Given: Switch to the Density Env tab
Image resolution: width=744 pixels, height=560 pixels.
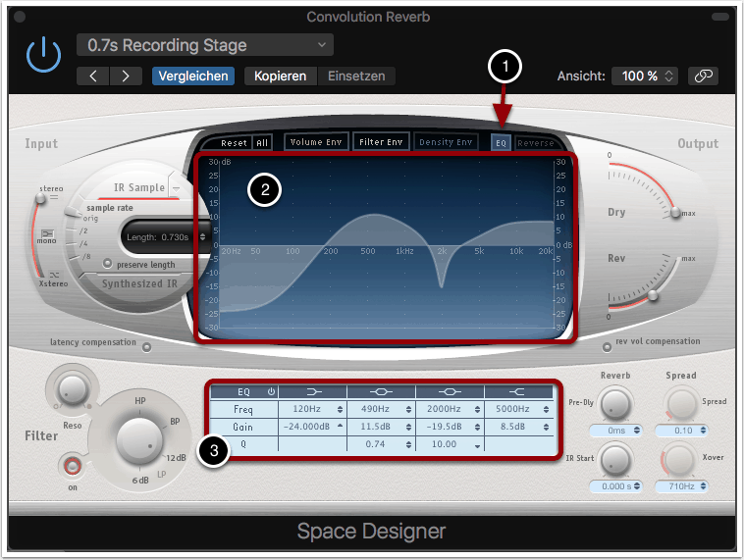Looking at the screenshot, I should coord(446,142).
